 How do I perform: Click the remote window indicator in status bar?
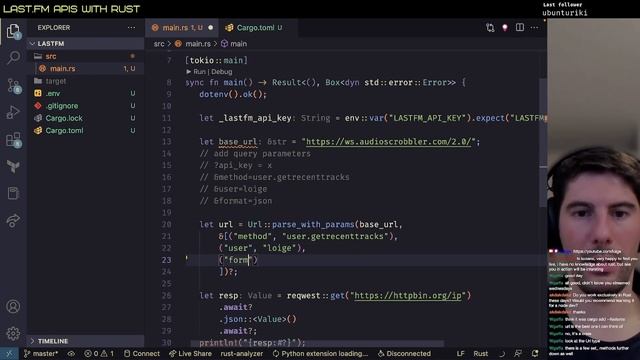9,353
